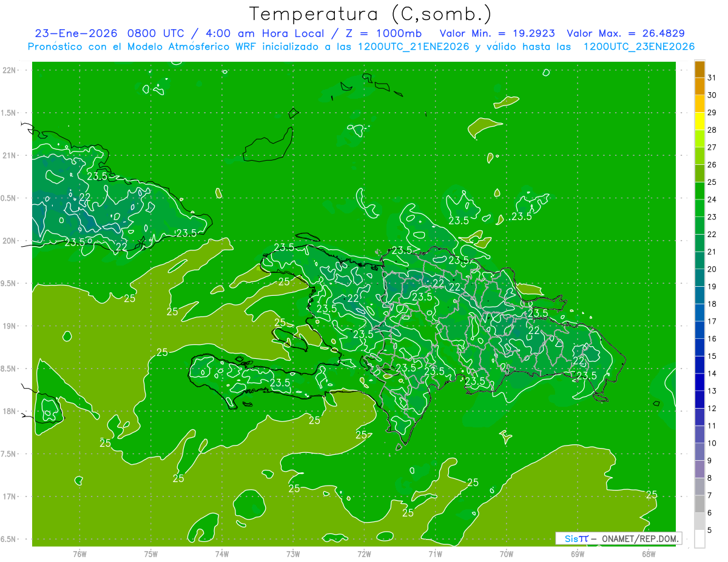728x562 pixels.
Task: Pick the dark blue color bar segment between 13 and 14
Action: pyautogui.click(x=699, y=382)
